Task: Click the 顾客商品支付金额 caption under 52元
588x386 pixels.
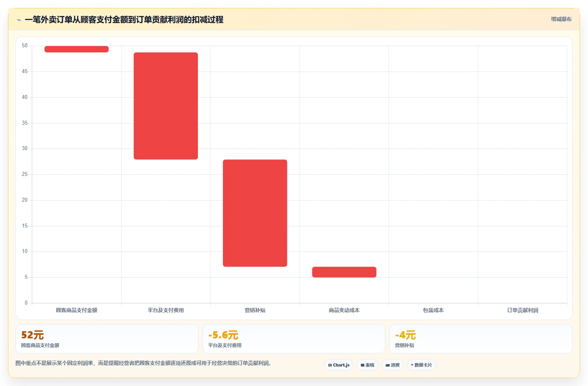Action: click(40, 345)
